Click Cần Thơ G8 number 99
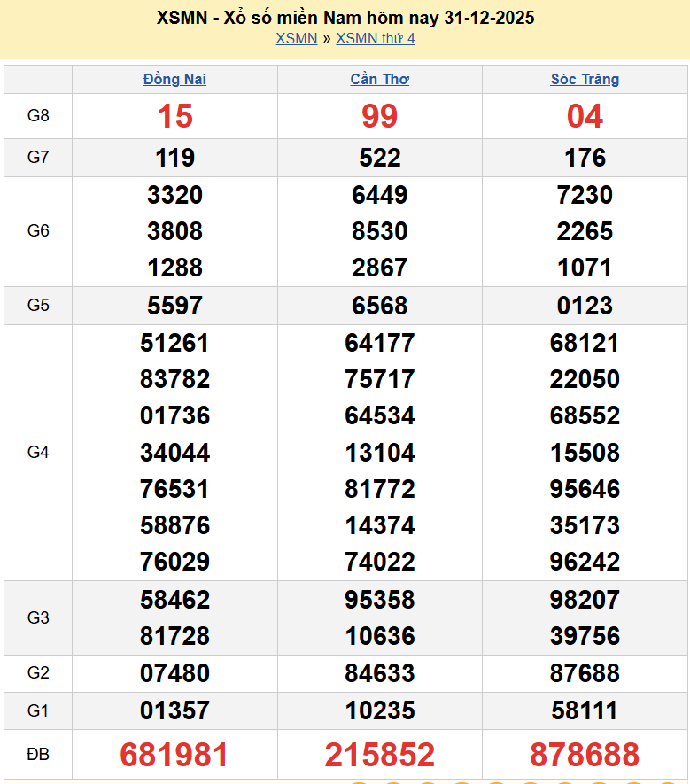Image resolution: width=690 pixels, height=784 pixels. click(x=379, y=116)
